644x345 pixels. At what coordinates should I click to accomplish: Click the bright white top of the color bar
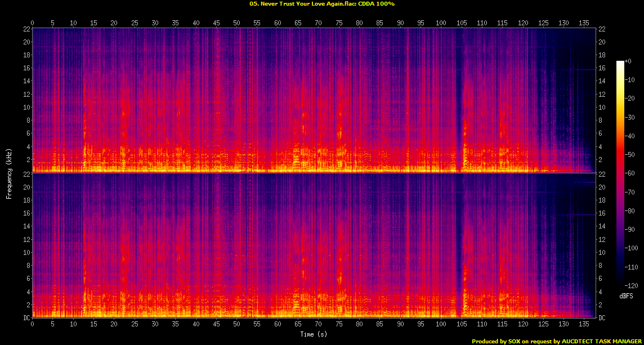(x=620, y=62)
